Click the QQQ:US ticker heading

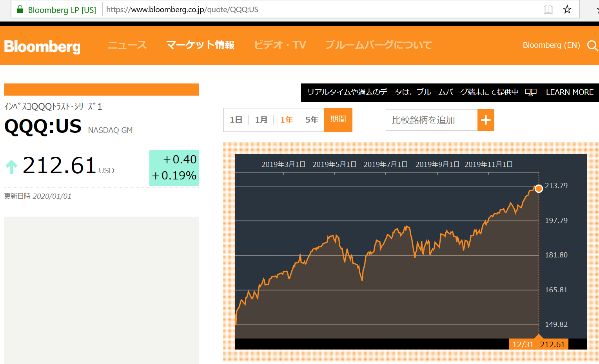click(x=43, y=127)
